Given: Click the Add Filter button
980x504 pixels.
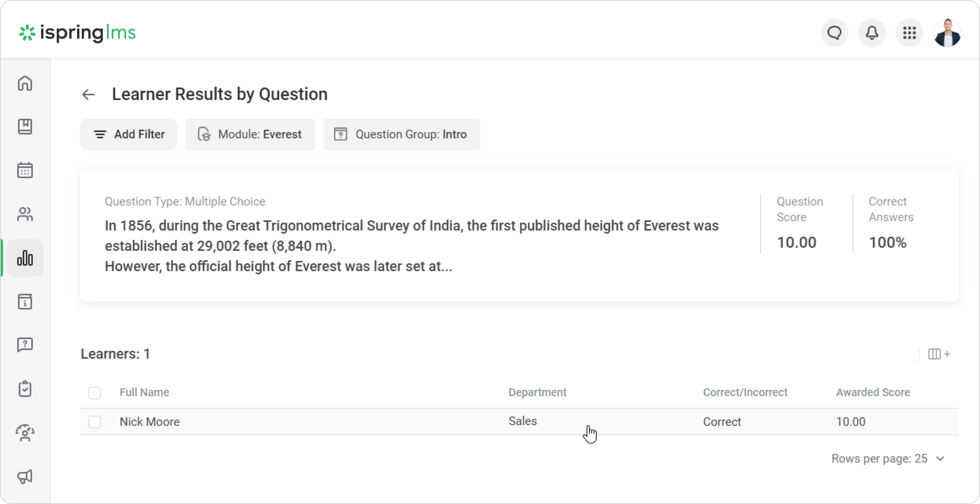Looking at the screenshot, I should click(129, 135).
